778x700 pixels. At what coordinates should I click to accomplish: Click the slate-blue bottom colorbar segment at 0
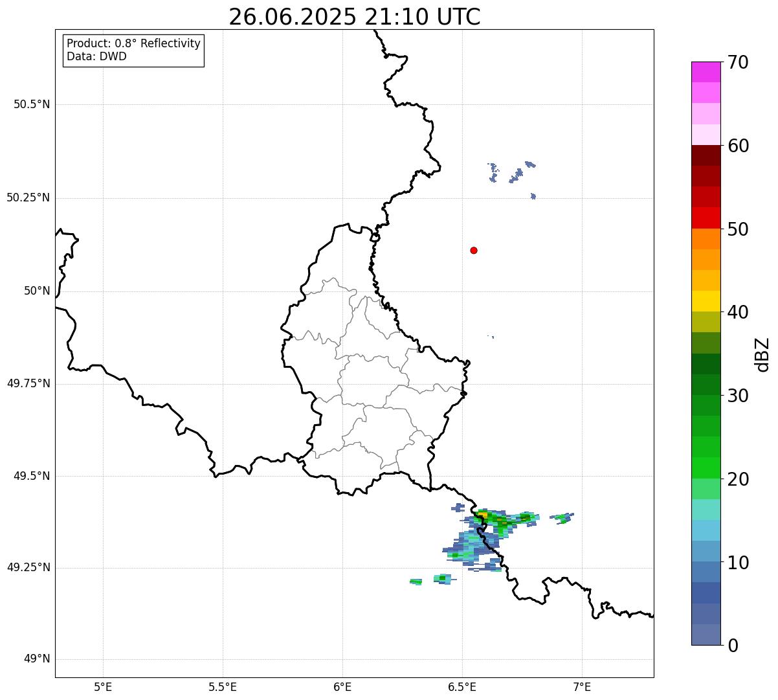point(706,635)
